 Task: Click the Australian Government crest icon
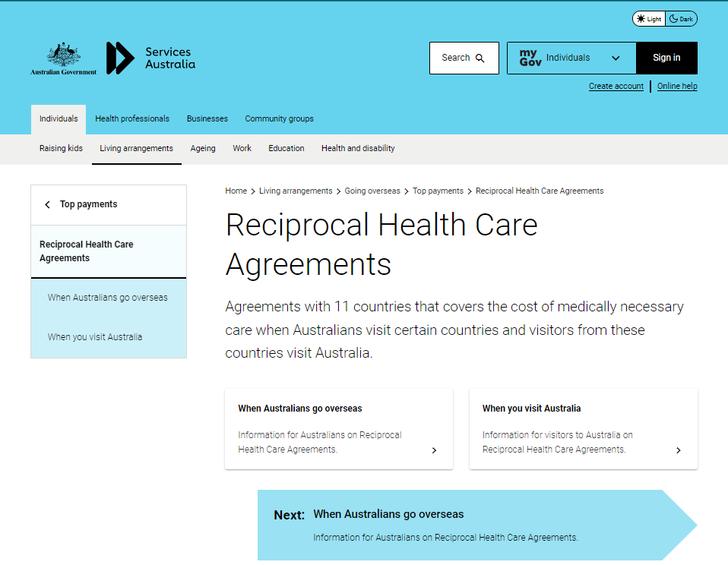pos(63,55)
